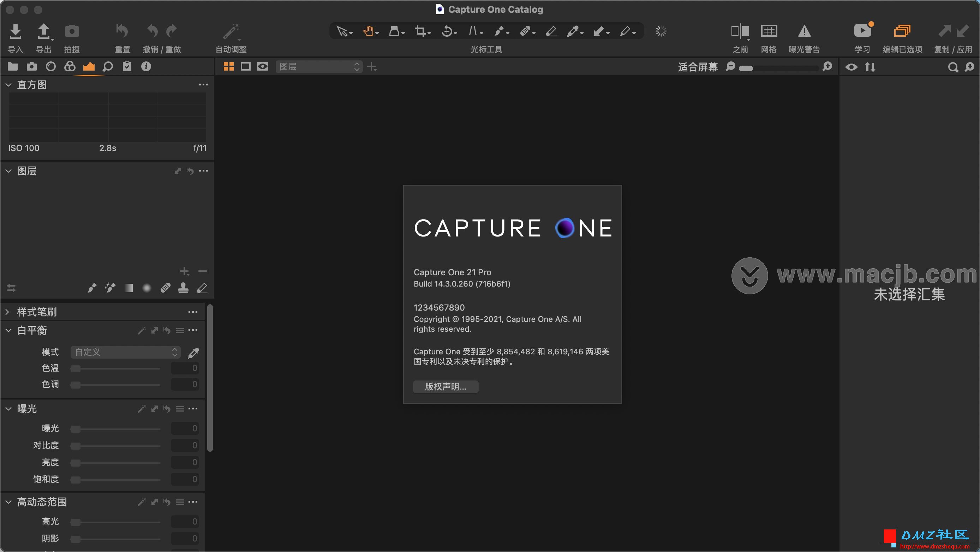
Task: Select the Heal bandage cursor tool
Action: tap(525, 31)
